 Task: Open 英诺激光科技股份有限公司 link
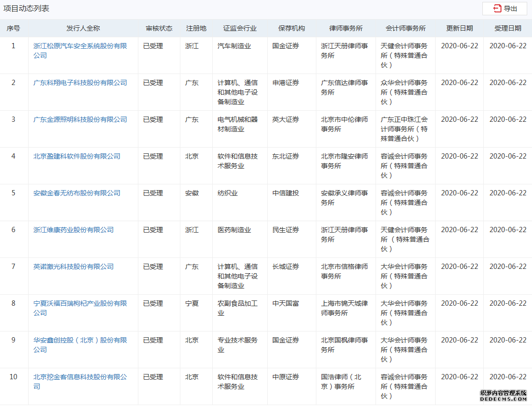73,267
